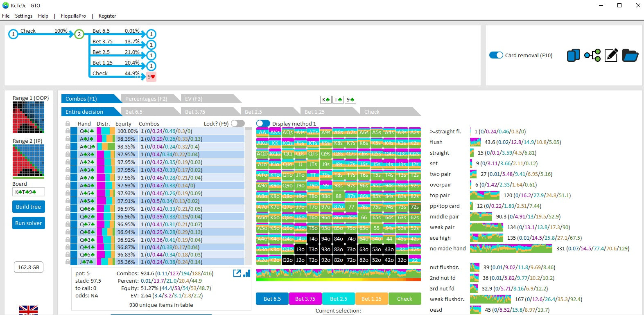
Task: Toggle the Display method 1 switch
Action: [x=263, y=124]
